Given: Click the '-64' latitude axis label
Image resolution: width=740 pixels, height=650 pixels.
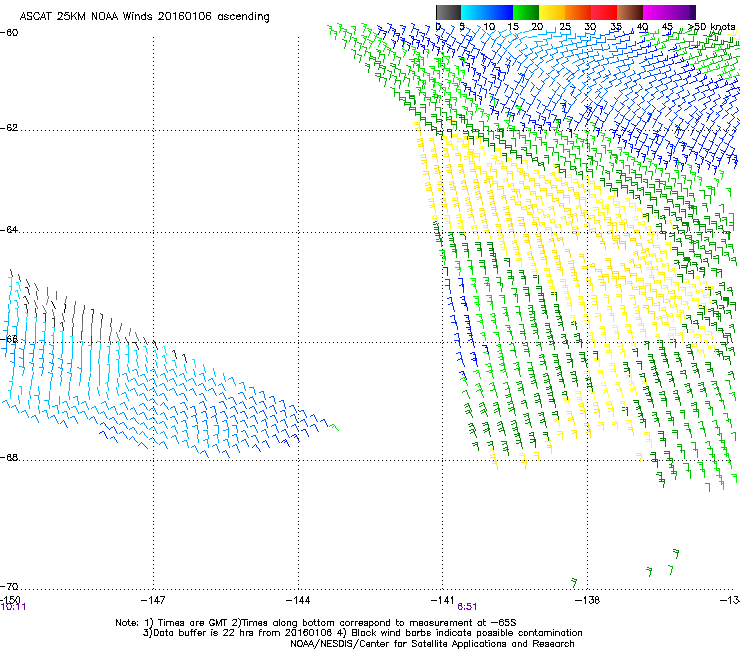Looking at the screenshot, I should (9, 230).
